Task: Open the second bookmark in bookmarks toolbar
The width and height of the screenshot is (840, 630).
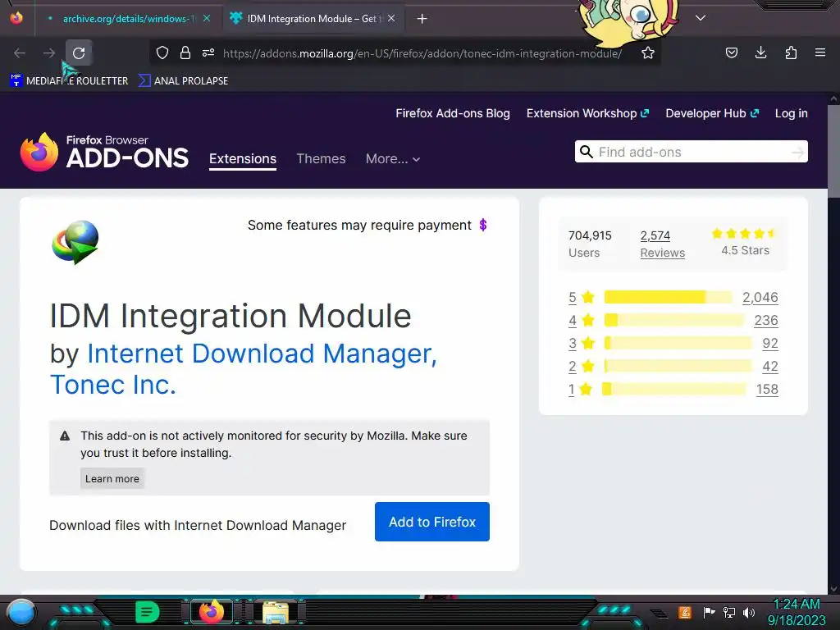Action: 183,81
